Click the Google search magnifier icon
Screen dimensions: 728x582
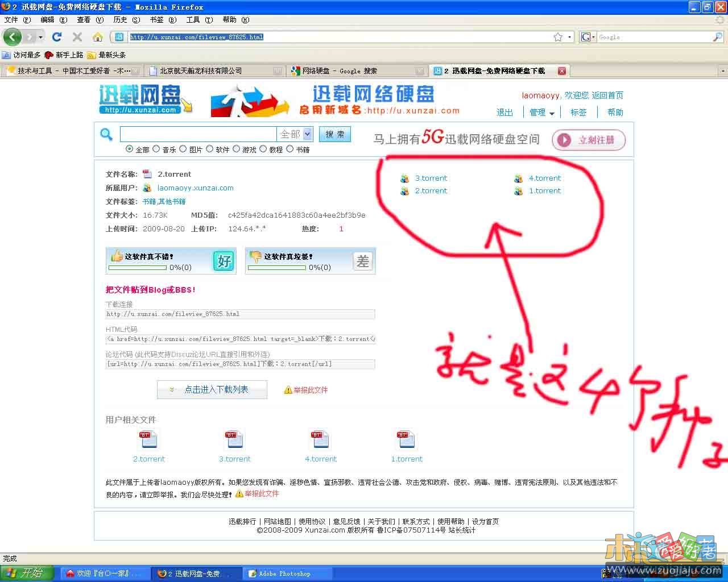717,37
